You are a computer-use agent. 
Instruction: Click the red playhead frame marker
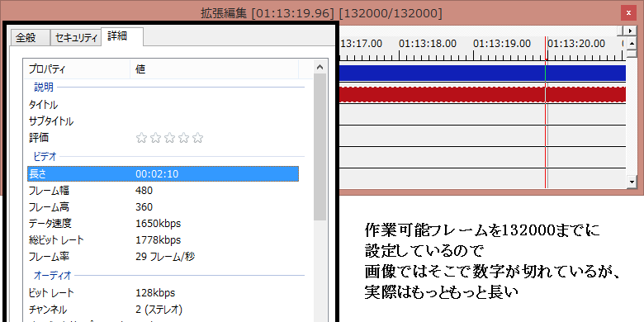click(546, 111)
